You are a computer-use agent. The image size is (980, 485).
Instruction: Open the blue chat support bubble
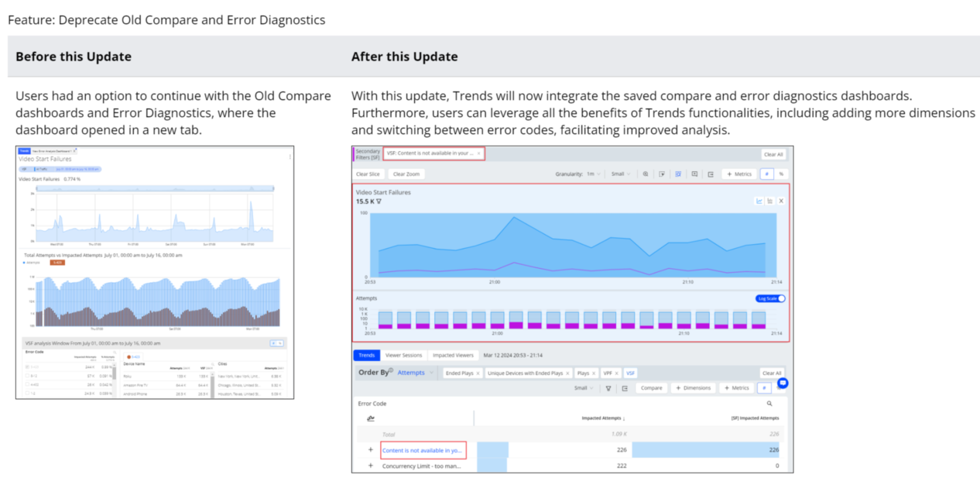pos(783,383)
